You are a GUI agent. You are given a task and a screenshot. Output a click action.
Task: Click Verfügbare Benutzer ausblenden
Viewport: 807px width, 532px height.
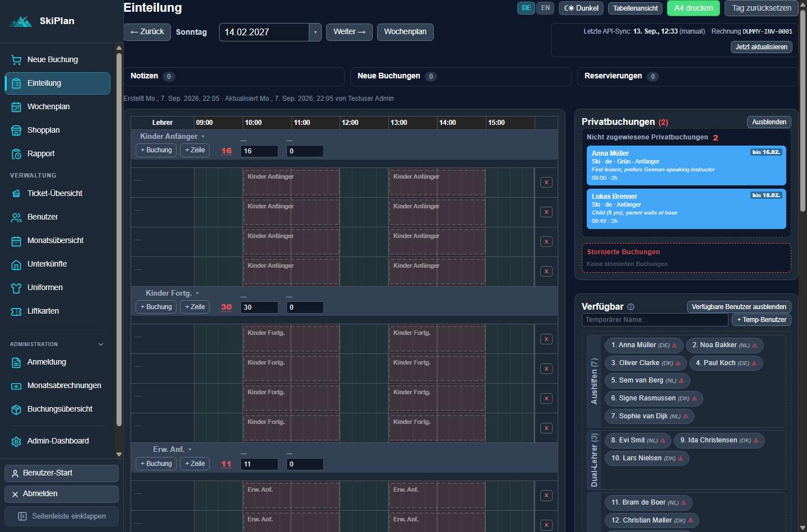(x=739, y=307)
